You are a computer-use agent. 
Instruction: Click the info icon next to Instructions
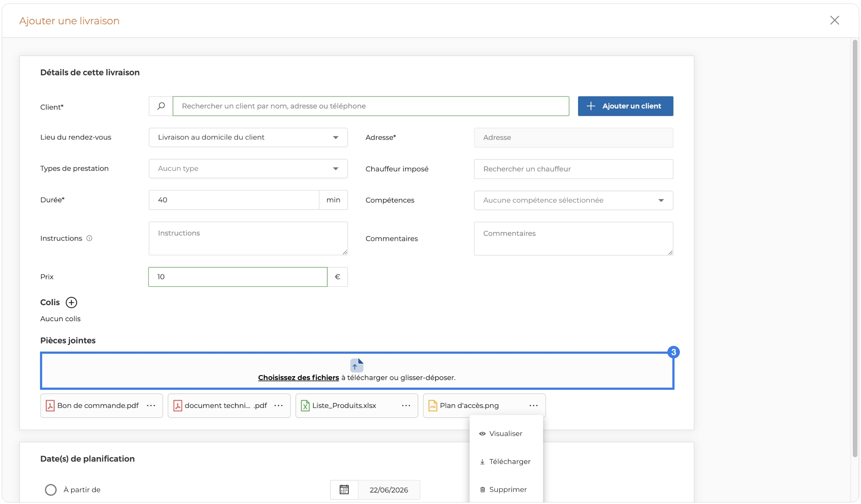[89, 238]
